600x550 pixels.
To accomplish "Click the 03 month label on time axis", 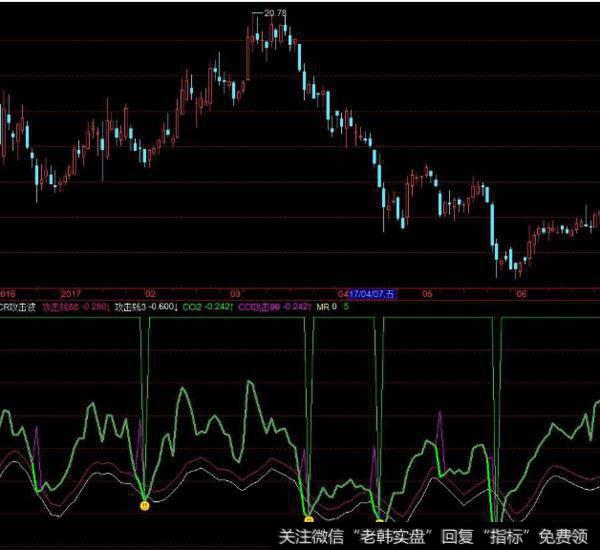I will pos(234,294).
